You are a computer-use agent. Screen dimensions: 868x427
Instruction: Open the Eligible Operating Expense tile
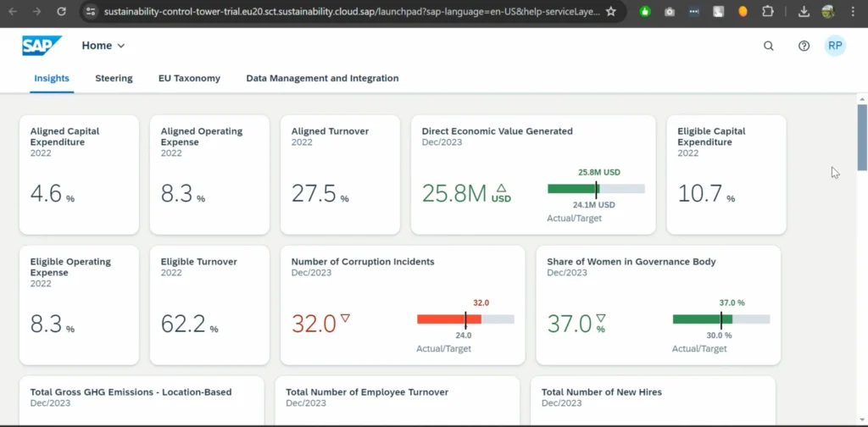click(x=79, y=305)
